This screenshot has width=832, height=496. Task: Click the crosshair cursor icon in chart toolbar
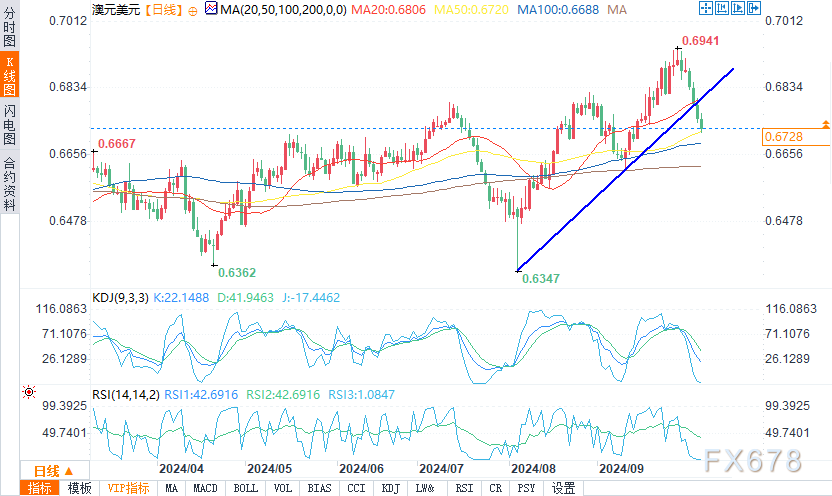click(x=706, y=8)
